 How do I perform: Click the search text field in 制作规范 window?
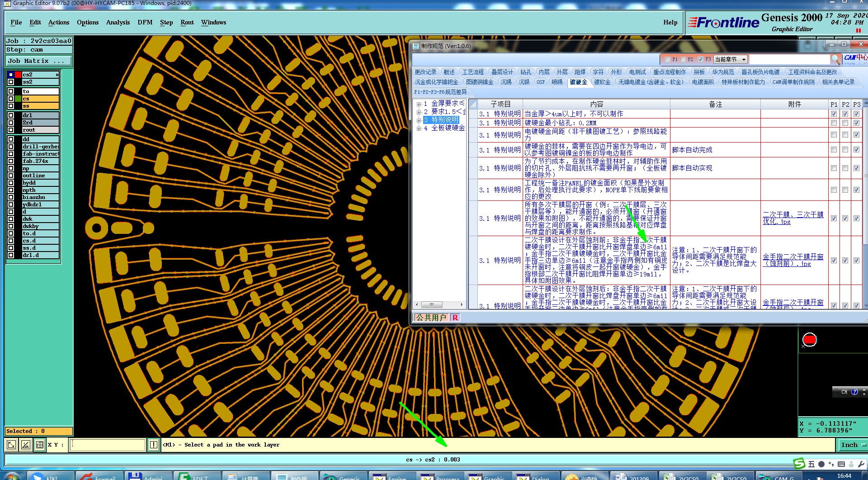[x=789, y=59]
